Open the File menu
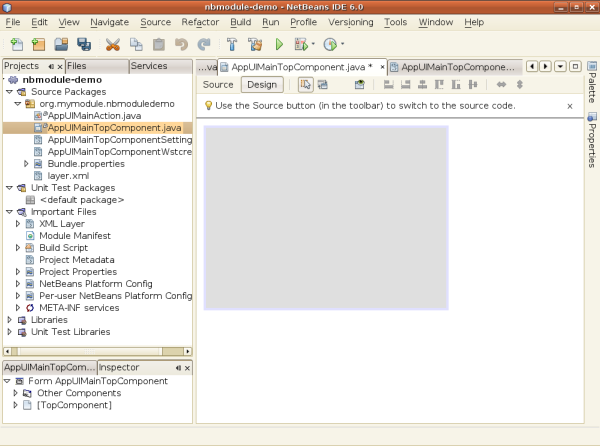 click(x=13, y=22)
